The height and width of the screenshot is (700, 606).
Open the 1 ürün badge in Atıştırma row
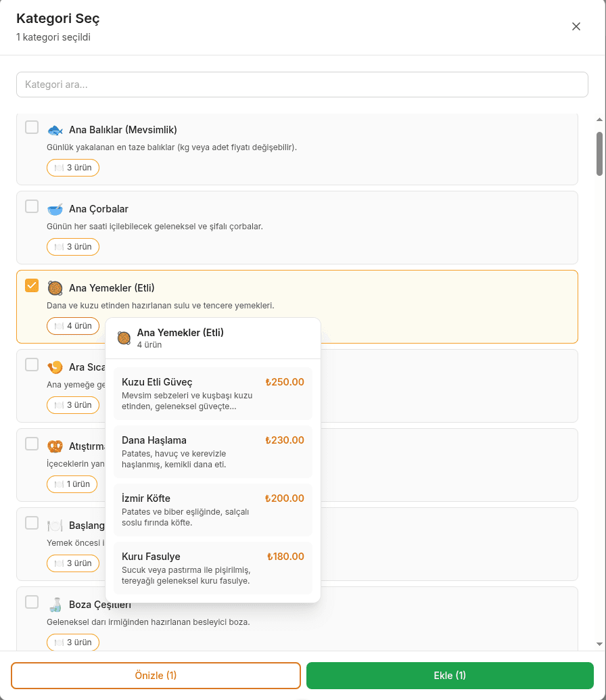tap(72, 484)
